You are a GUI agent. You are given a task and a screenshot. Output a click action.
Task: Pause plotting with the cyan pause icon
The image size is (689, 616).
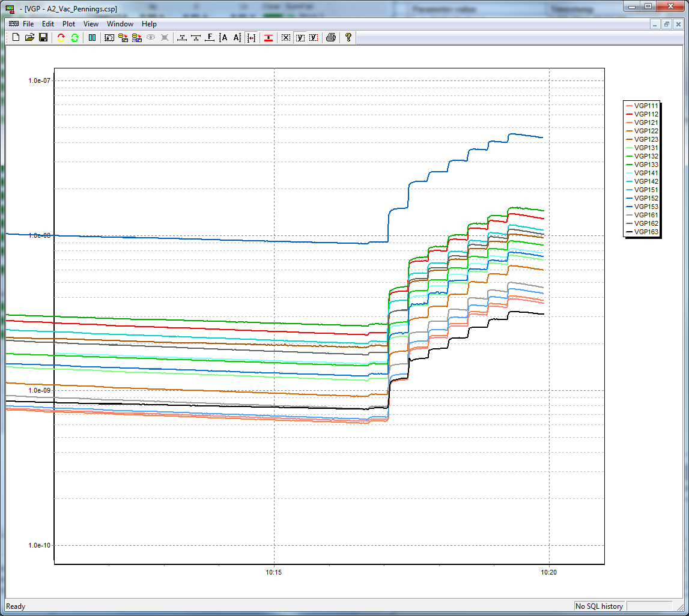tap(92, 37)
